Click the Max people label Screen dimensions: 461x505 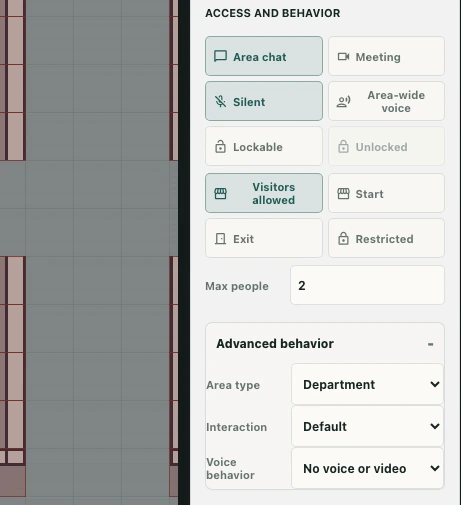(237, 286)
